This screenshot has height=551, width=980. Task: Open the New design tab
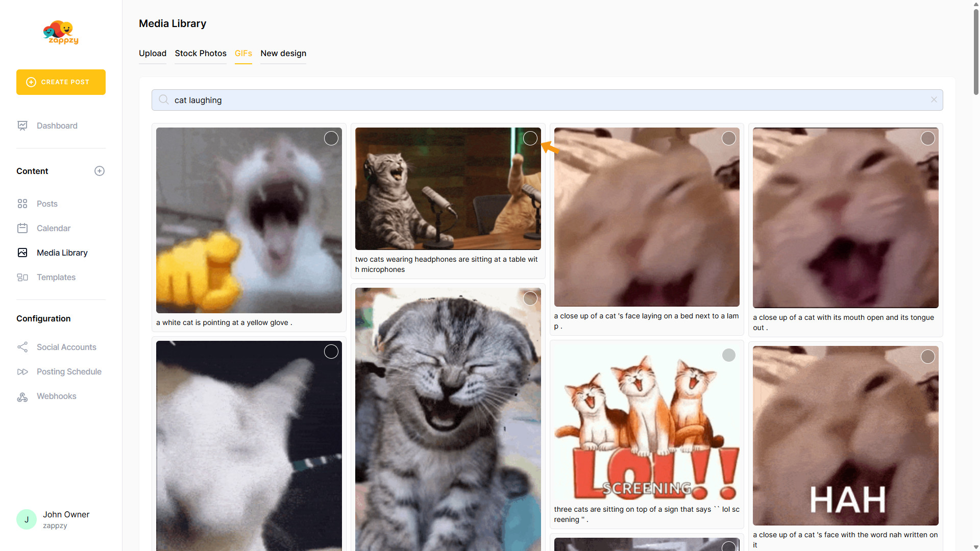click(283, 54)
